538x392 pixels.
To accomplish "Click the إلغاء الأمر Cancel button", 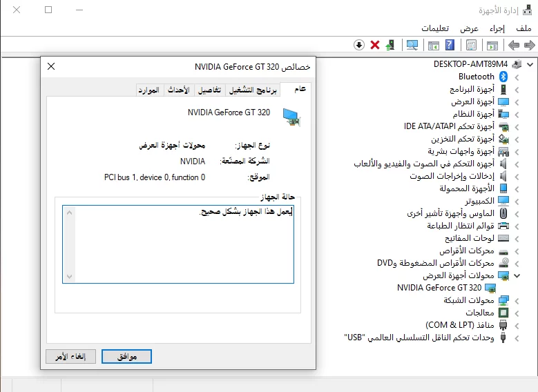I will 70,357.
